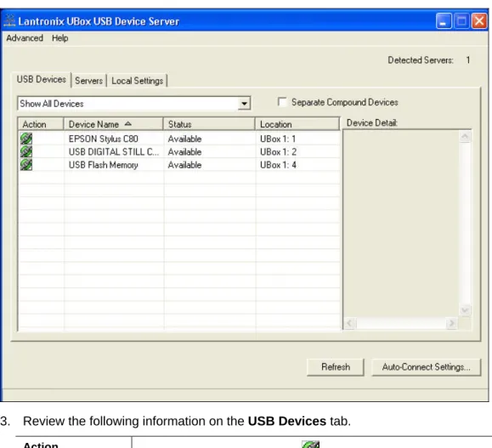Click the Action column header
This screenshot has height=448, width=492.
pyautogui.click(x=41, y=124)
